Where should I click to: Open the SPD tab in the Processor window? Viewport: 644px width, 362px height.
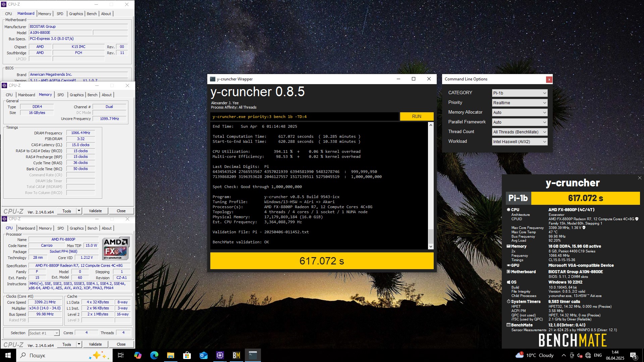[x=60, y=228]
